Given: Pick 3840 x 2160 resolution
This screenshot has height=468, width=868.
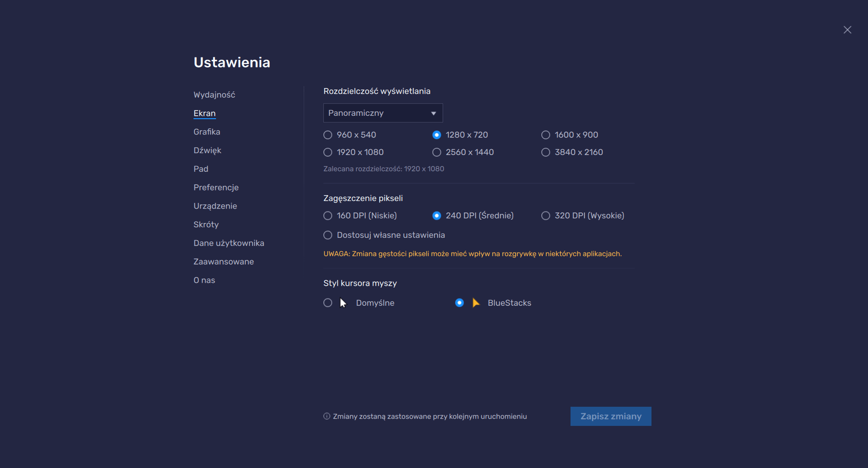Looking at the screenshot, I should coord(546,152).
